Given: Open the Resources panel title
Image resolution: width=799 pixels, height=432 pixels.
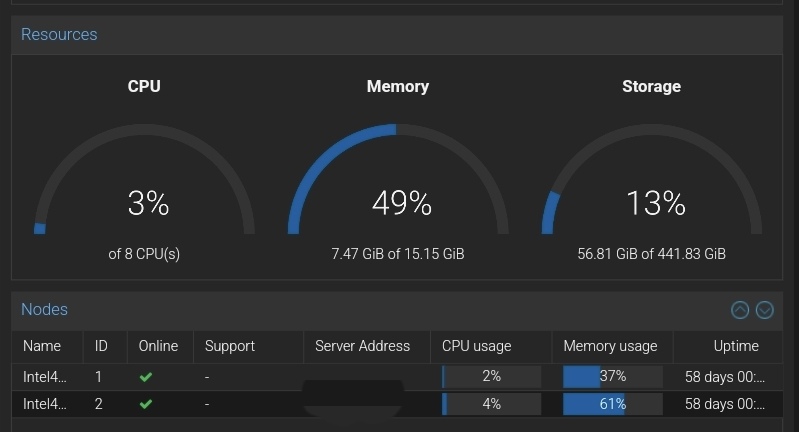Looking at the screenshot, I should click(x=59, y=34).
